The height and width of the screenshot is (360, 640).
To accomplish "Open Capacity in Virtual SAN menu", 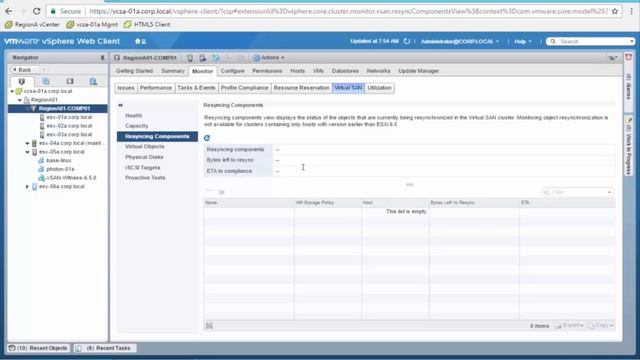I will point(137,126).
